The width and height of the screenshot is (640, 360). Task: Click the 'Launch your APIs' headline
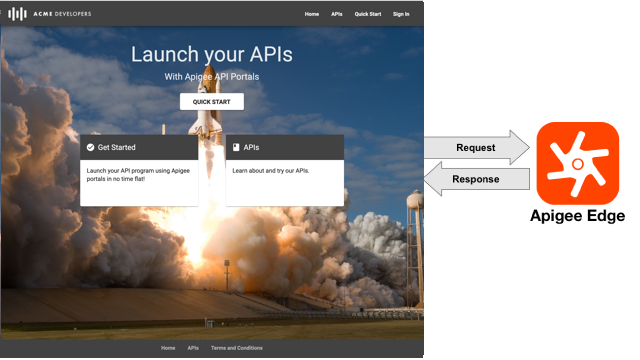pyautogui.click(x=212, y=54)
